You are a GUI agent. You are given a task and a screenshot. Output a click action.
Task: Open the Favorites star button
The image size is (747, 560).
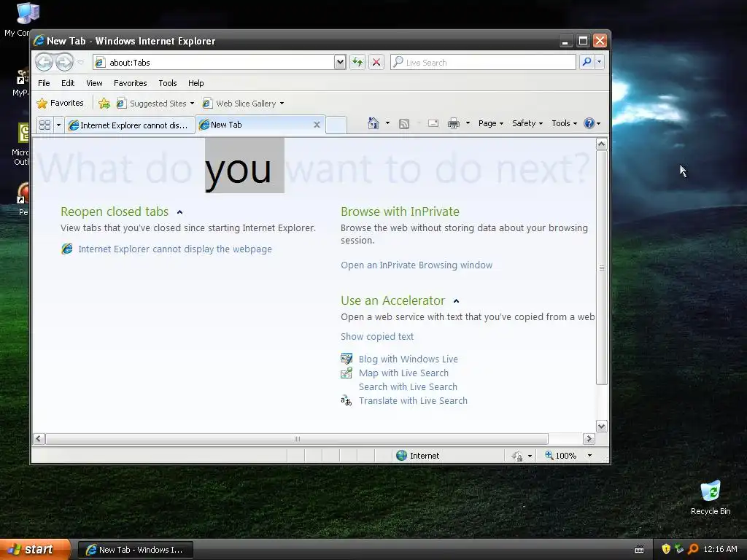[60, 103]
